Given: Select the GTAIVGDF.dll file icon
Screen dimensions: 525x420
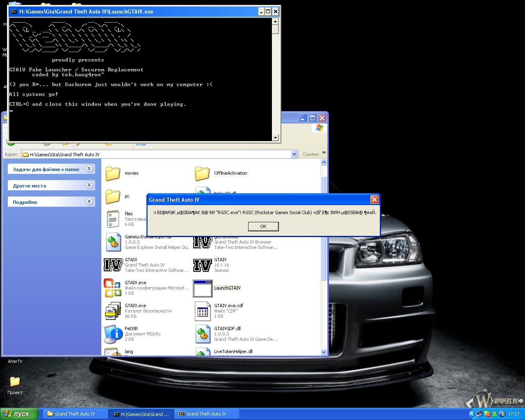Looking at the screenshot, I should 203,334.
